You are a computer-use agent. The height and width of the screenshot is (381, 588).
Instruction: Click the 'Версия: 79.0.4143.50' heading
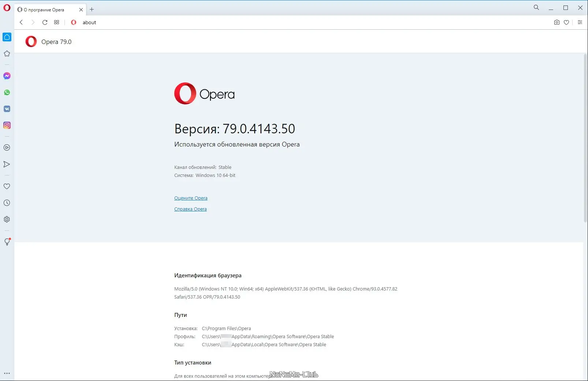(x=235, y=129)
